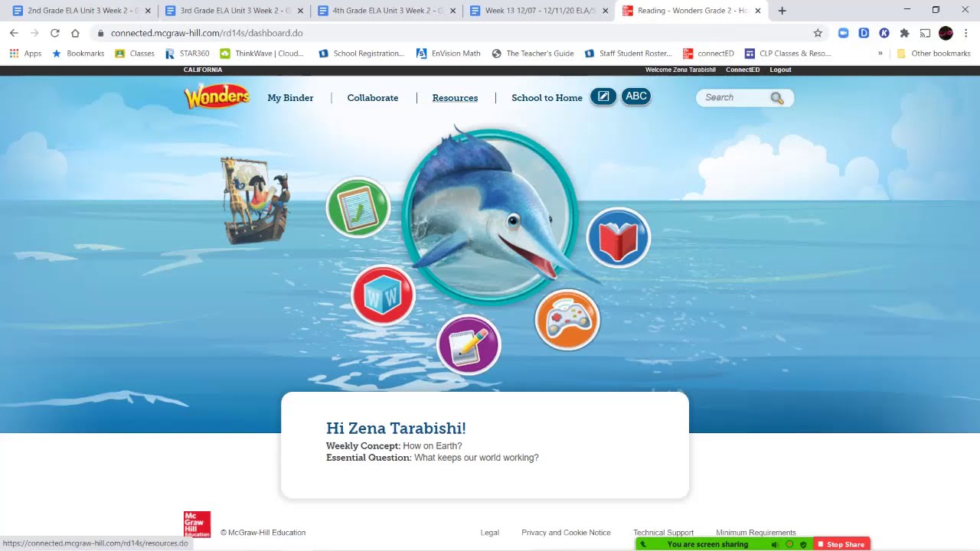Open My Binder menu

click(290, 98)
